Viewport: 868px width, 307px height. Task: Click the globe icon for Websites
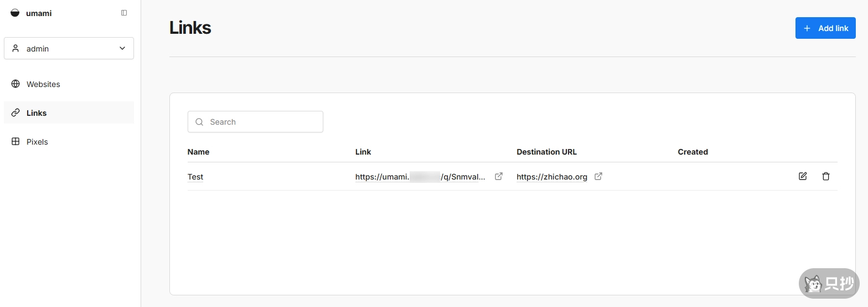15,84
